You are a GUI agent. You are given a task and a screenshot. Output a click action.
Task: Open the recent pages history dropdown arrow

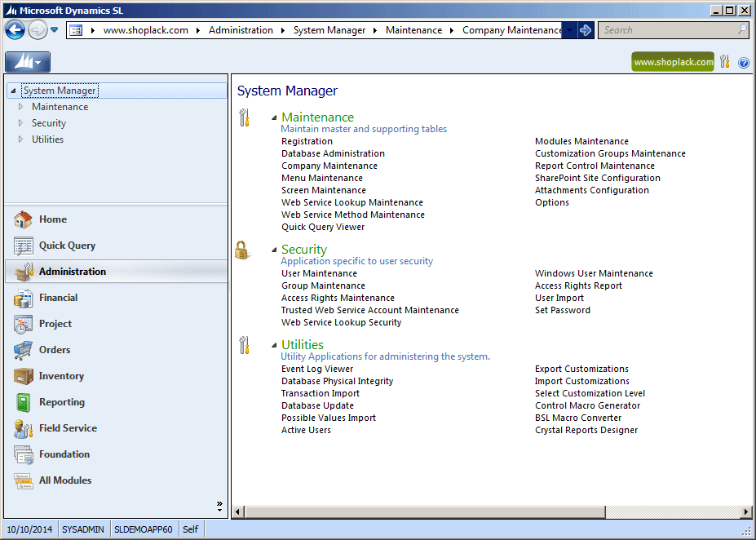tap(55, 30)
